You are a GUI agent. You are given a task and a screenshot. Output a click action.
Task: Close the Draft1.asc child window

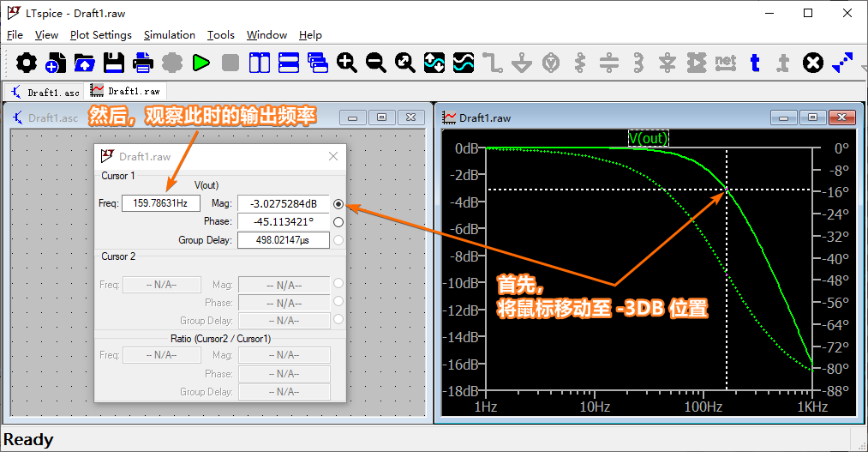coord(410,118)
